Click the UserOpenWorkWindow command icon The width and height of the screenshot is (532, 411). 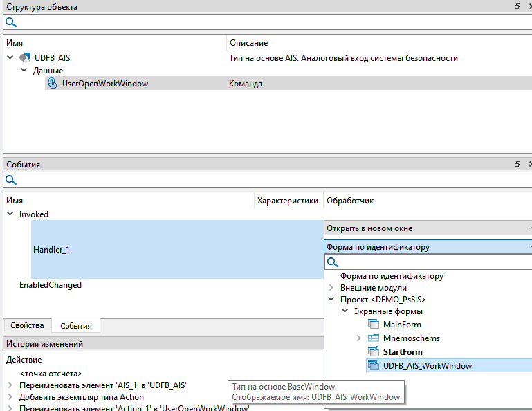(x=53, y=84)
